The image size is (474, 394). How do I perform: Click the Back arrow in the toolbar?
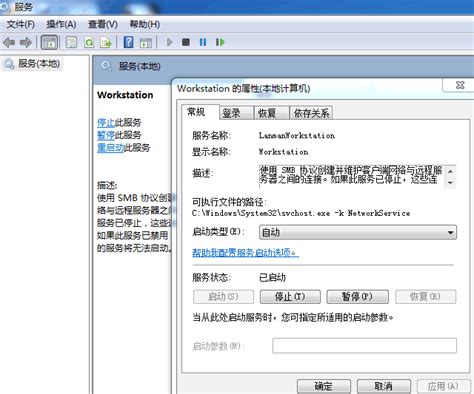[x=9, y=42]
